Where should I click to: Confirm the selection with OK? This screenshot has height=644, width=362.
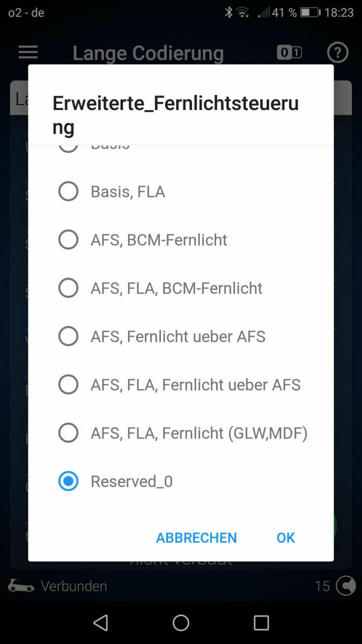click(x=285, y=537)
